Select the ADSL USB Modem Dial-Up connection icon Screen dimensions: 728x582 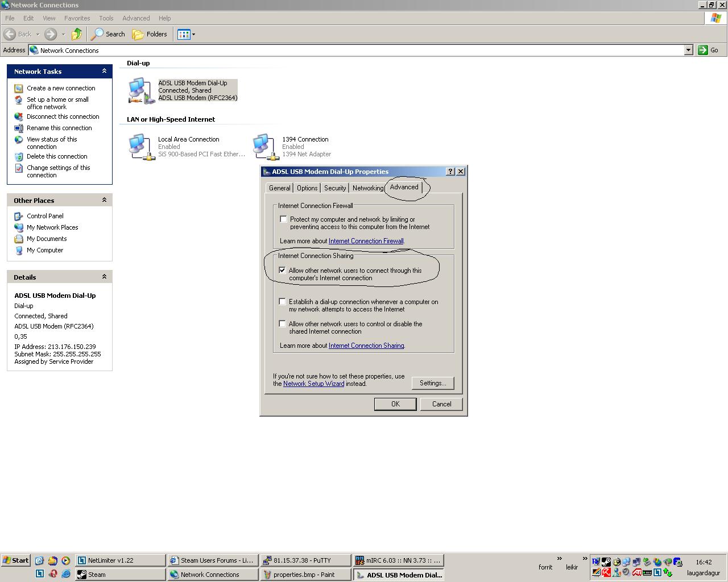(140, 91)
